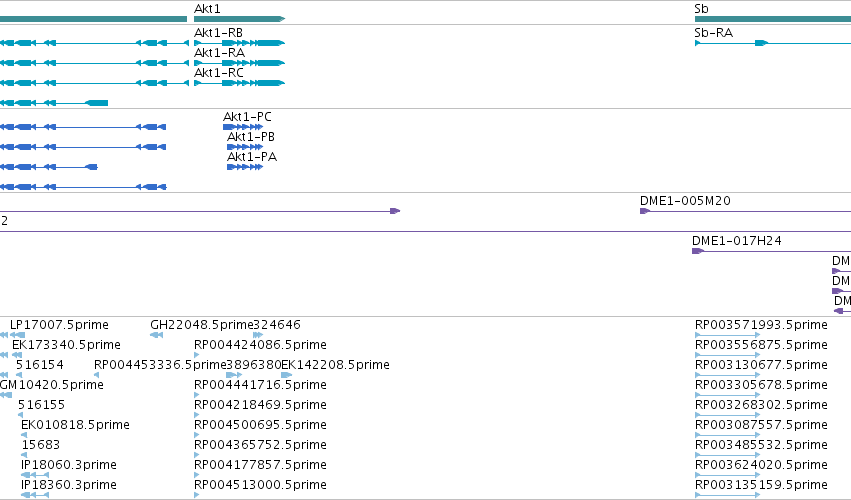Select the DME1-005M20 clone start arrow

click(x=645, y=211)
